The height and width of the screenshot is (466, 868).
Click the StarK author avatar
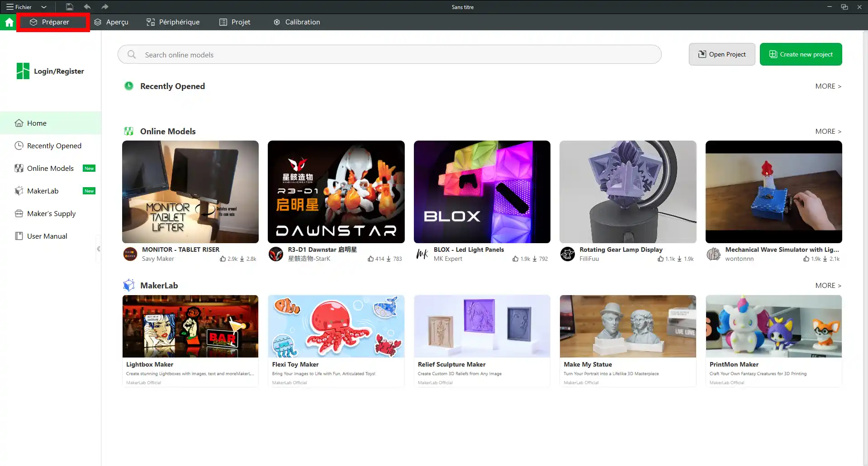[276, 254]
